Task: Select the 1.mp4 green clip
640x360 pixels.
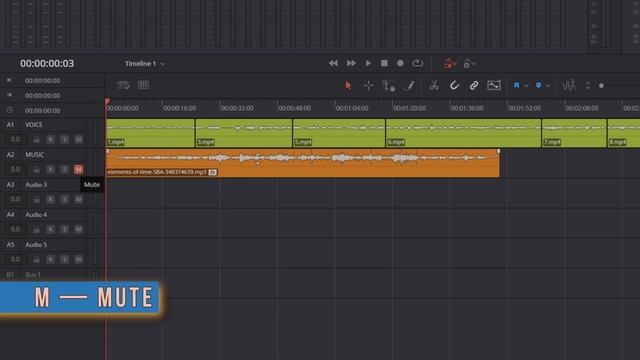Action: (x=150, y=133)
